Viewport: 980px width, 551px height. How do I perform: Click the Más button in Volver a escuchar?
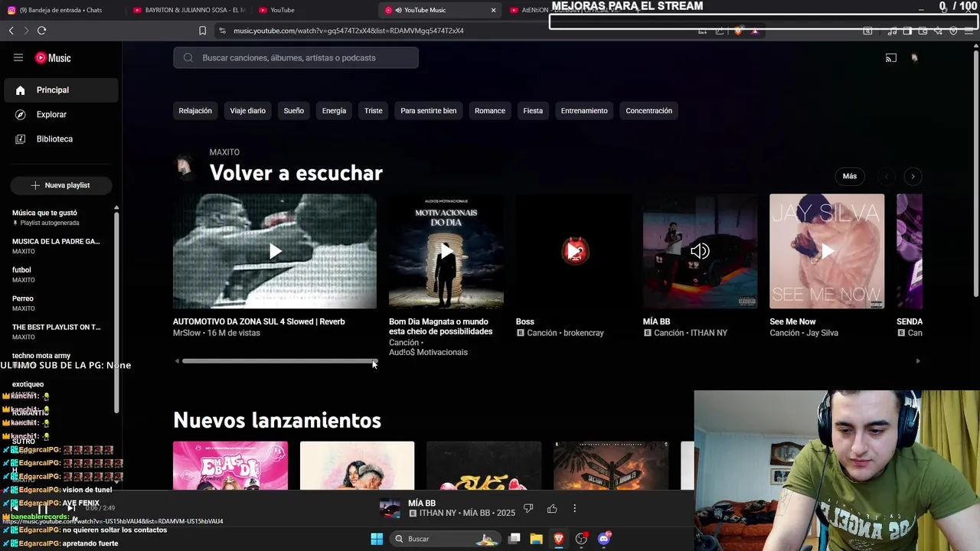(850, 176)
